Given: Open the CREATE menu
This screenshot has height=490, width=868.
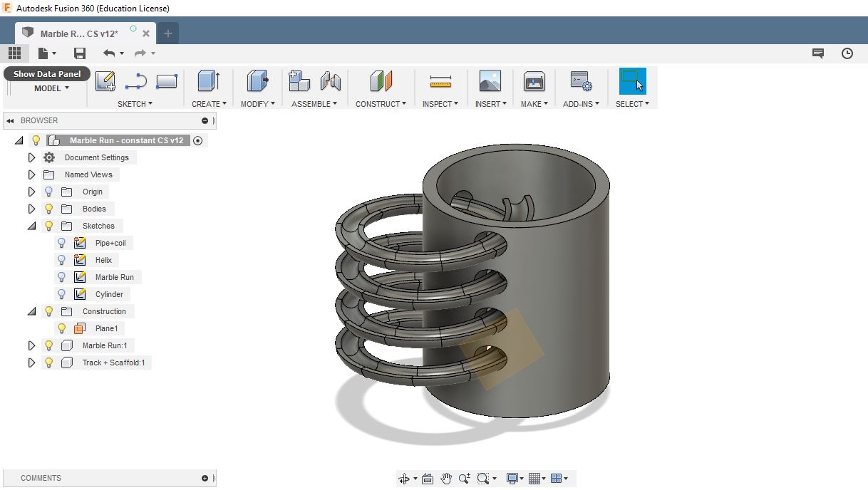Looking at the screenshot, I should click(x=209, y=104).
